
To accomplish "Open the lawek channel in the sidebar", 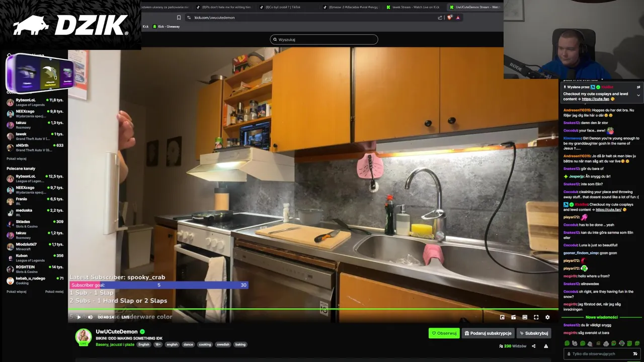I will [x=35, y=136].
